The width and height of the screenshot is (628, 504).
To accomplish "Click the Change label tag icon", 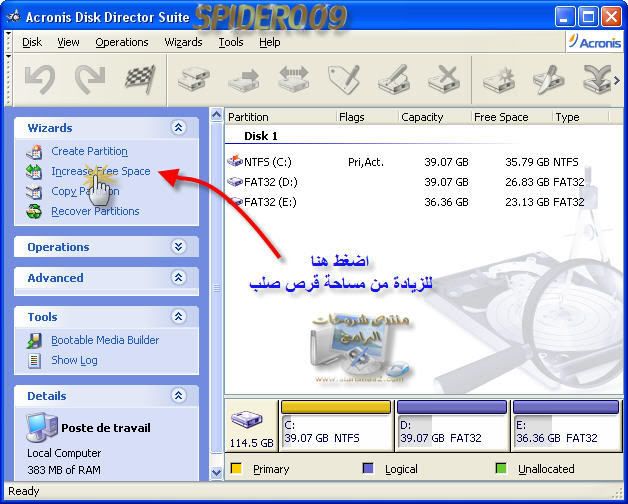I will coord(344,79).
